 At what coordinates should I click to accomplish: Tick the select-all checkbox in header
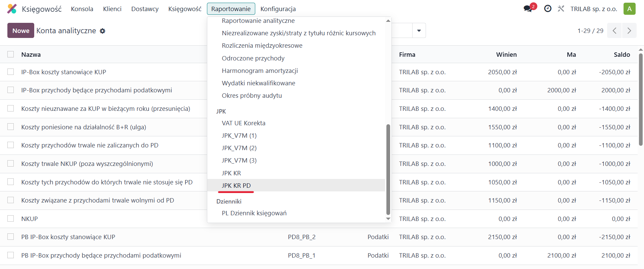coord(11,54)
